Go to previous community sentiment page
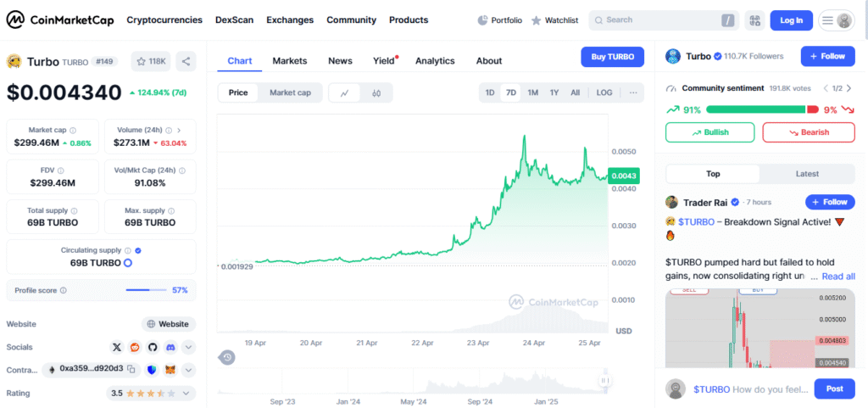Screen dimensions: 868x408 [x=826, y=88]
